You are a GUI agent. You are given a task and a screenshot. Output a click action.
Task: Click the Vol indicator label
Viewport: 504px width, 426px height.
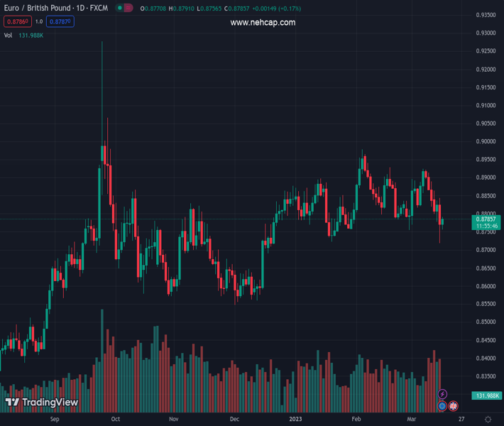8,35
